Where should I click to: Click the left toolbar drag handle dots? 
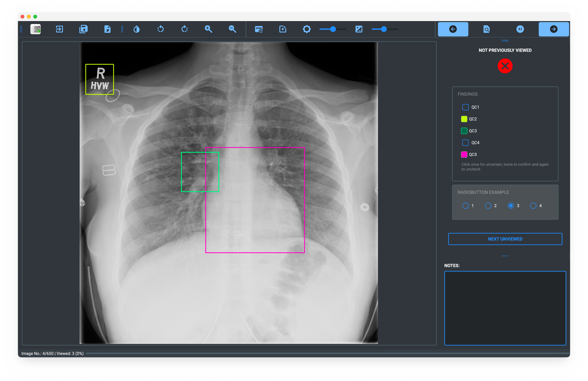pos(21,29)
